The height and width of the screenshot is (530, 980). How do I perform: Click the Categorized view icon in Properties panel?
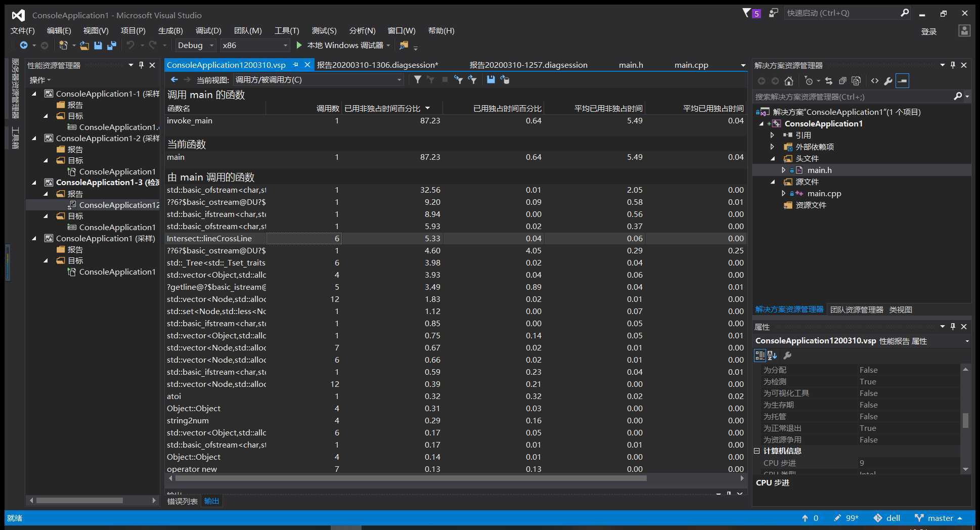click(760, 356)
